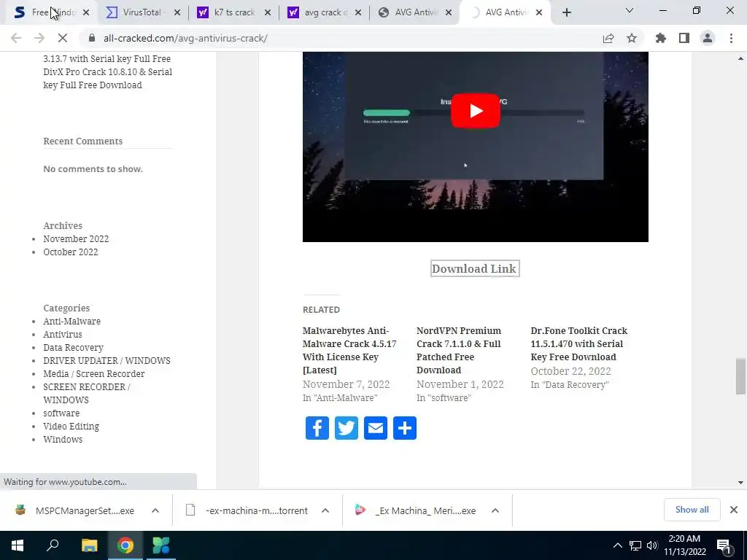Toggle the browser side panel icon
Screen dimensions: 747x560
click(x=684, y=38)
